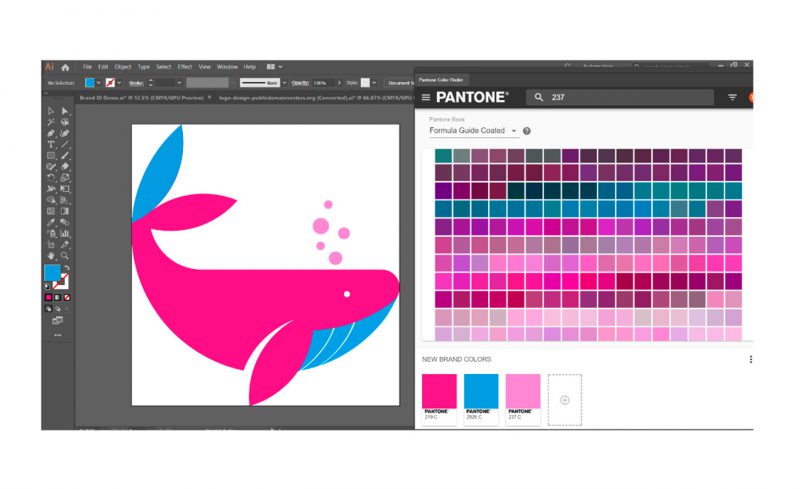Expand the opacity value arrow
Screen dimensions: 800x489
(339, 83)
